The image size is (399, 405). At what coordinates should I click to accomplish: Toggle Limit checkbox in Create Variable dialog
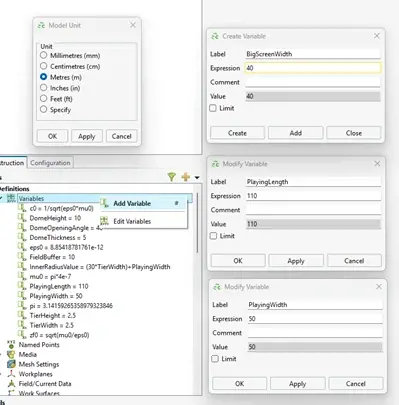(213, 108)
